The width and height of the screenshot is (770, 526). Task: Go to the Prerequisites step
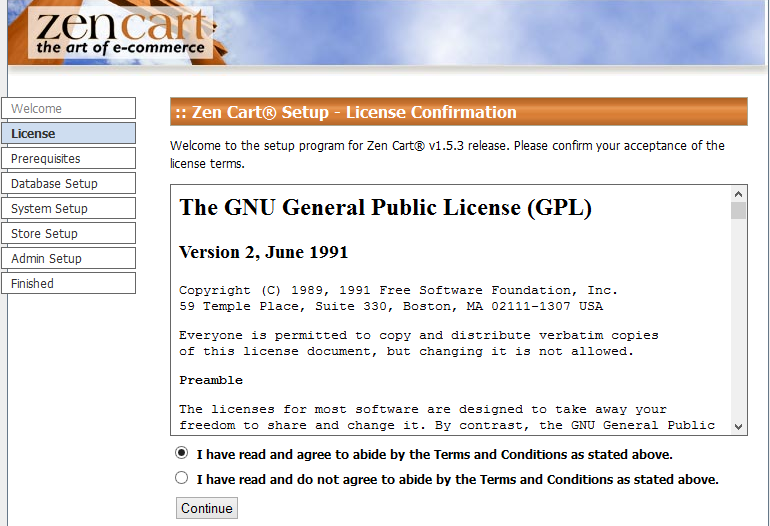pos(69,158)
